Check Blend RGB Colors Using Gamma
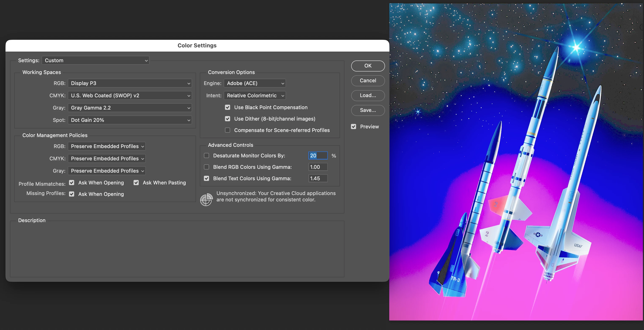Image resolution: width=644 pixels, height=330 pixels. (207, 167)
